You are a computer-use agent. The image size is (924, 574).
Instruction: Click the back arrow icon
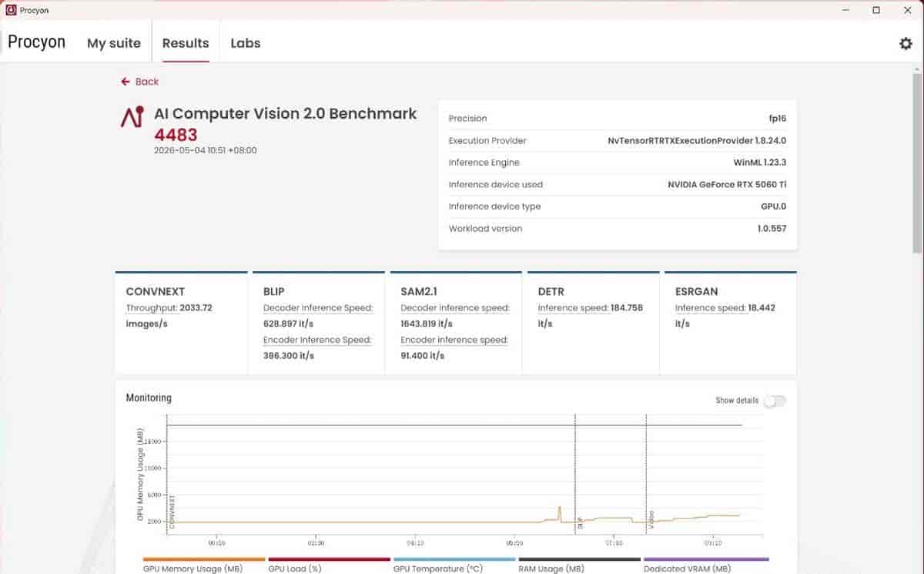pos(126,82)
